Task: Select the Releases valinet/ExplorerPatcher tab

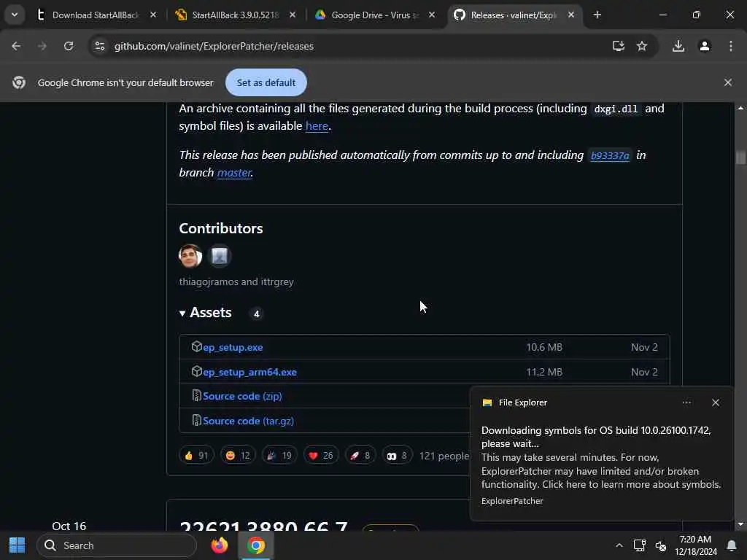Action: point(514,15)
